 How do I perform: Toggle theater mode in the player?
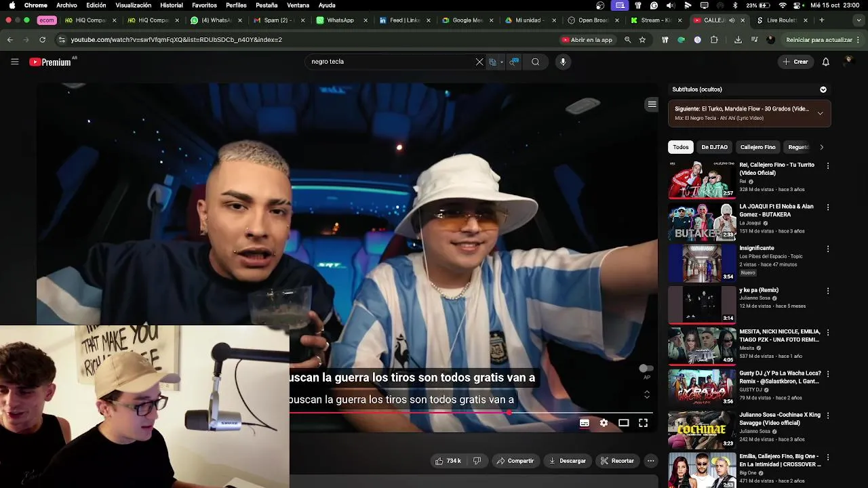pyautogui.click(x=623, y=423)
